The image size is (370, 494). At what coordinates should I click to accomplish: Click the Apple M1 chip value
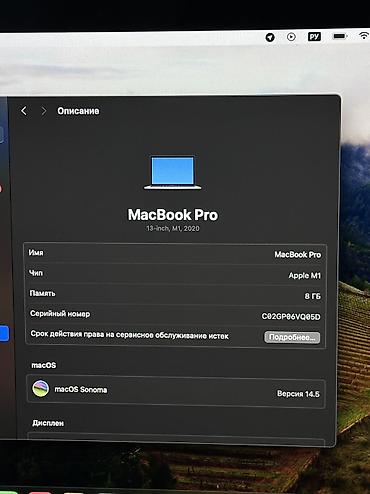[305, 276]
